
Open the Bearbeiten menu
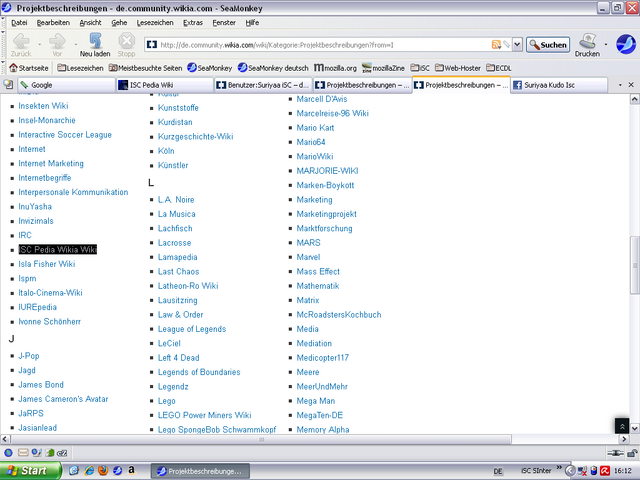click(x=53, y=22)
